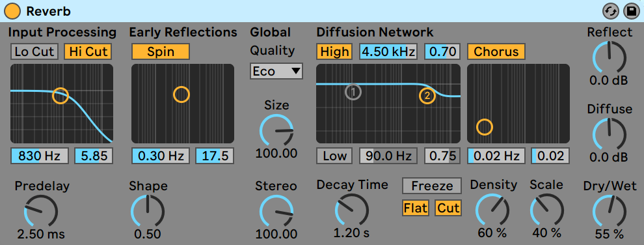Toggle the Flat option
Screen dimensions: 644x245
(x=416, y=208)
